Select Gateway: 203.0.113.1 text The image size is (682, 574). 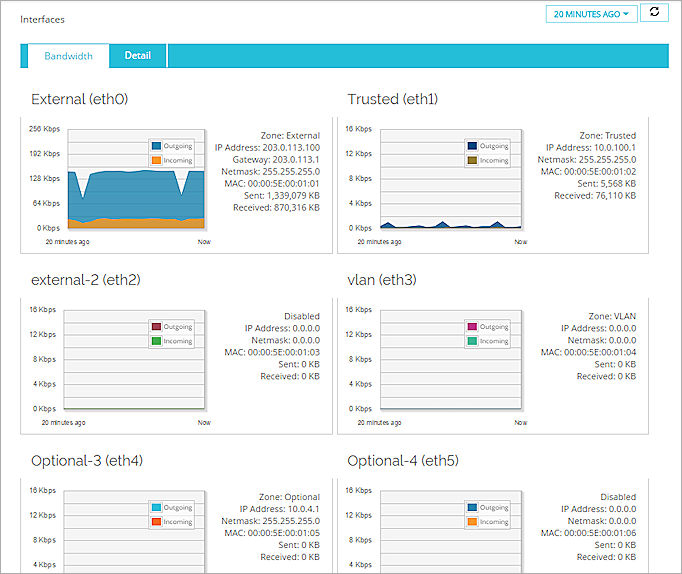click(x=276, y=160)
